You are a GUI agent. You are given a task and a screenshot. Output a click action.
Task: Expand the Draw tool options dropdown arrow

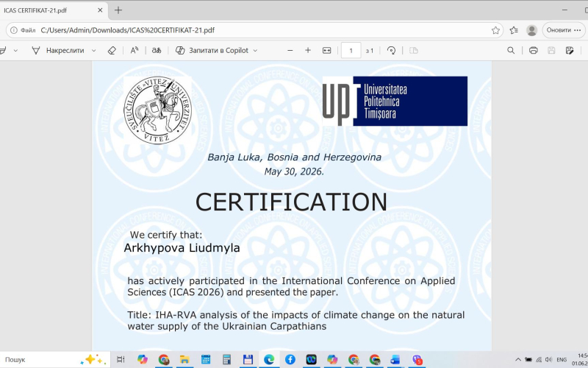point(94,50)
